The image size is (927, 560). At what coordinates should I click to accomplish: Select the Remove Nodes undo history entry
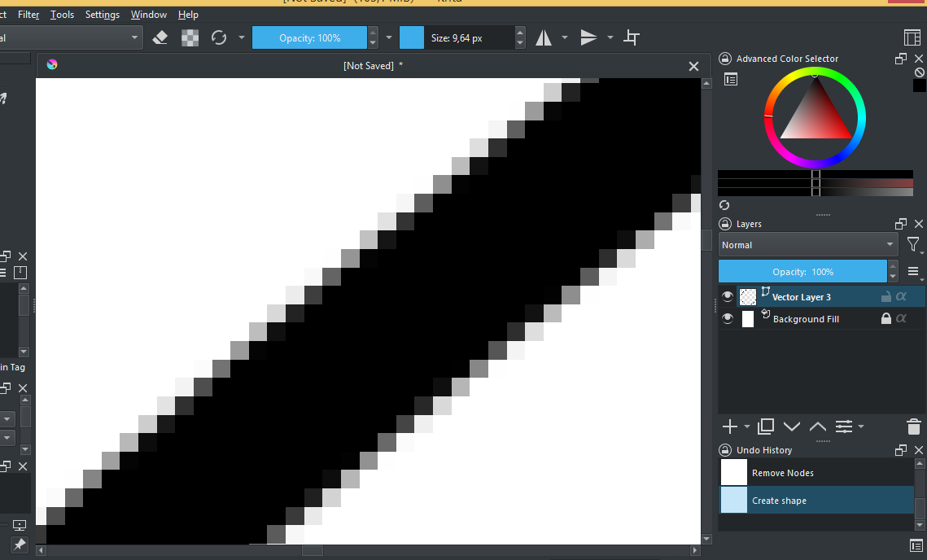click(782, 473)
